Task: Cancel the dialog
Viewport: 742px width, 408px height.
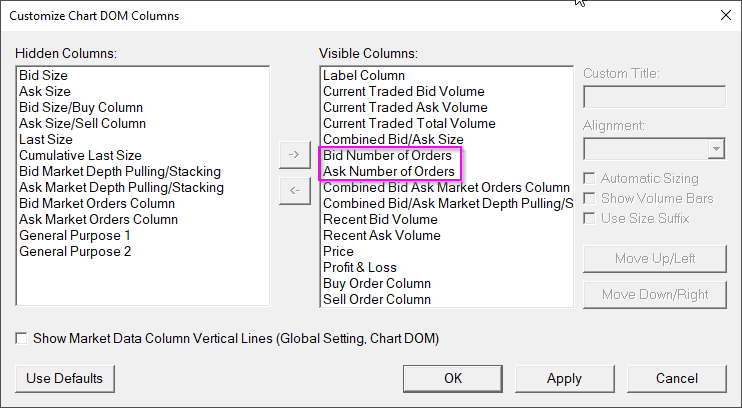Action: click(677, 379)
